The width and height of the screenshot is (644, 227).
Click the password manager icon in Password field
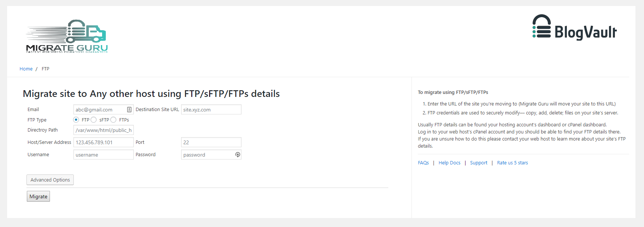(x=237, y=155)
